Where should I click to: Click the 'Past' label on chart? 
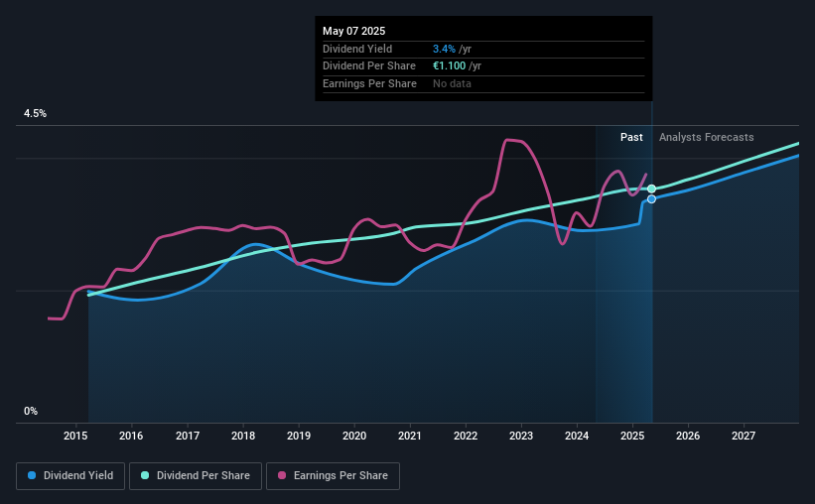[x=631, y=137]
